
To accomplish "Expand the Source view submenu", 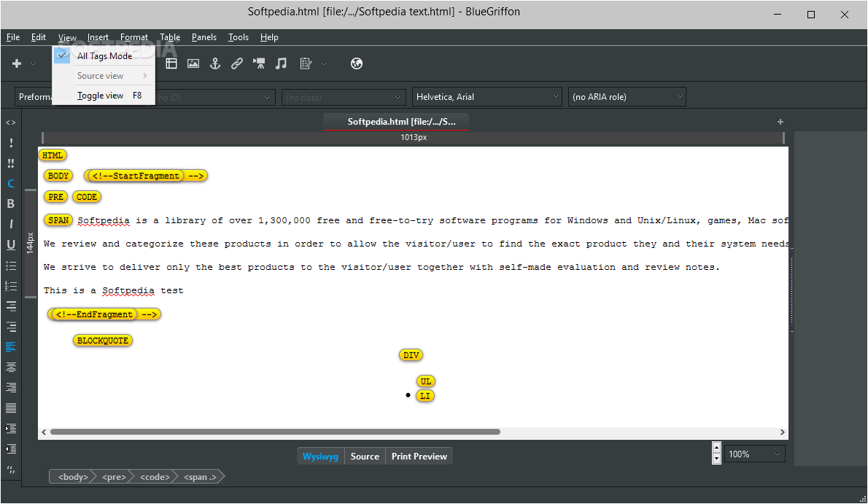I will [x=104, y=76].
